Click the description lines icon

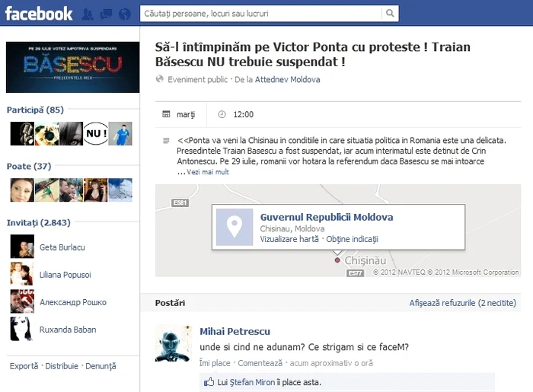tap(166, 140)
